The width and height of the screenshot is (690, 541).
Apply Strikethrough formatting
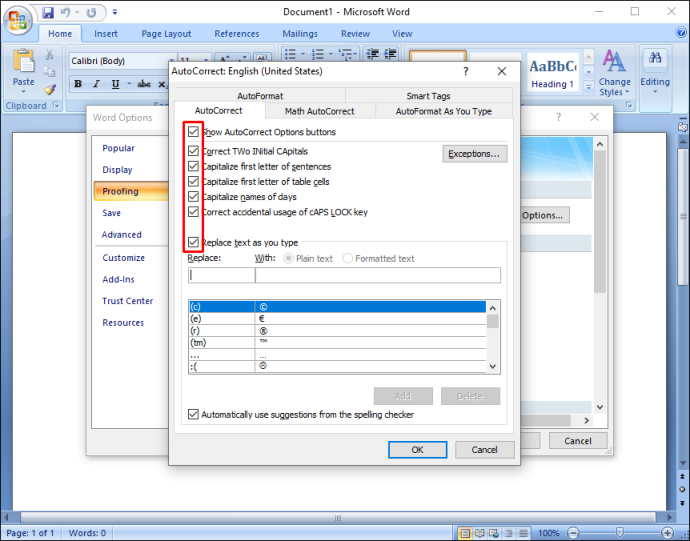(144, 84)
